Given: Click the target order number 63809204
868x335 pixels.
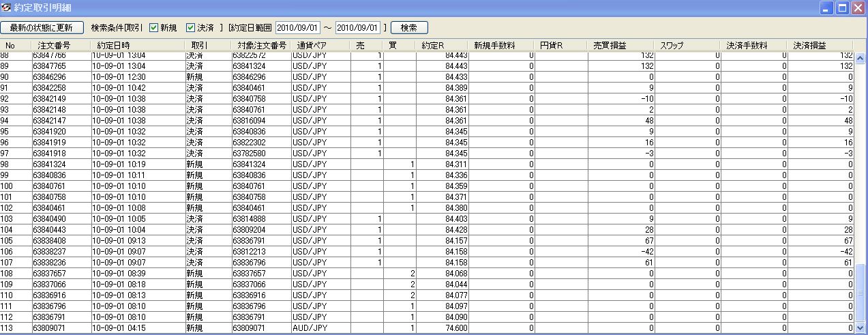Looking at the screenshot, I should [249, 230].
